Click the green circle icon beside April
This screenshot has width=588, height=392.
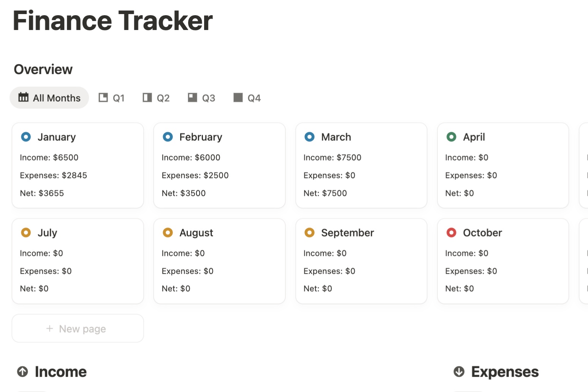click(451, 137)
